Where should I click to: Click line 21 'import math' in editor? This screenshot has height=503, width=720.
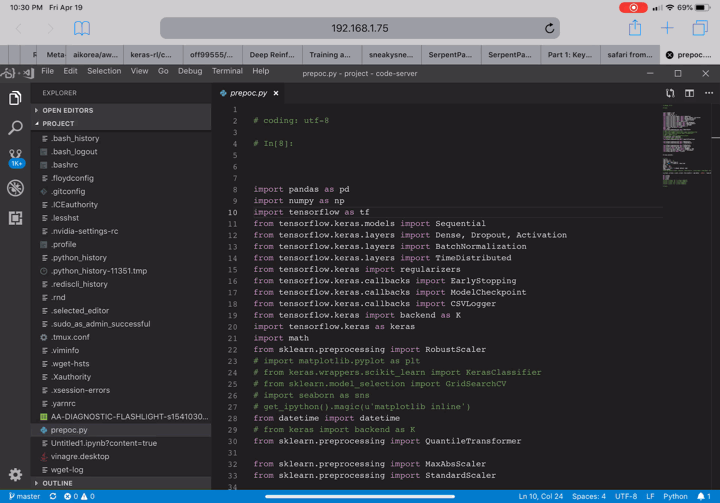coord(281,338)
